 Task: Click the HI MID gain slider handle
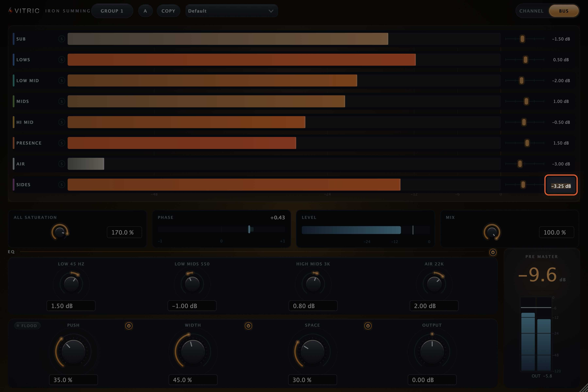(x=524, y=122)
